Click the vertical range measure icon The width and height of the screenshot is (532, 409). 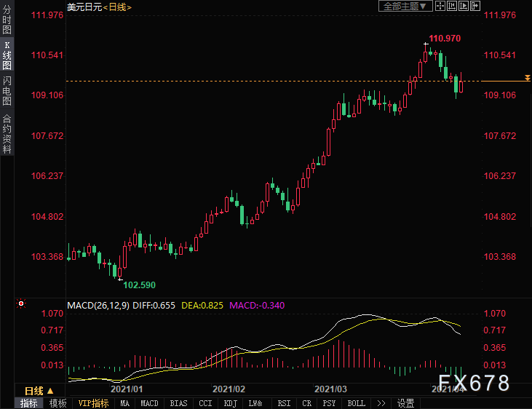[452, 6]
